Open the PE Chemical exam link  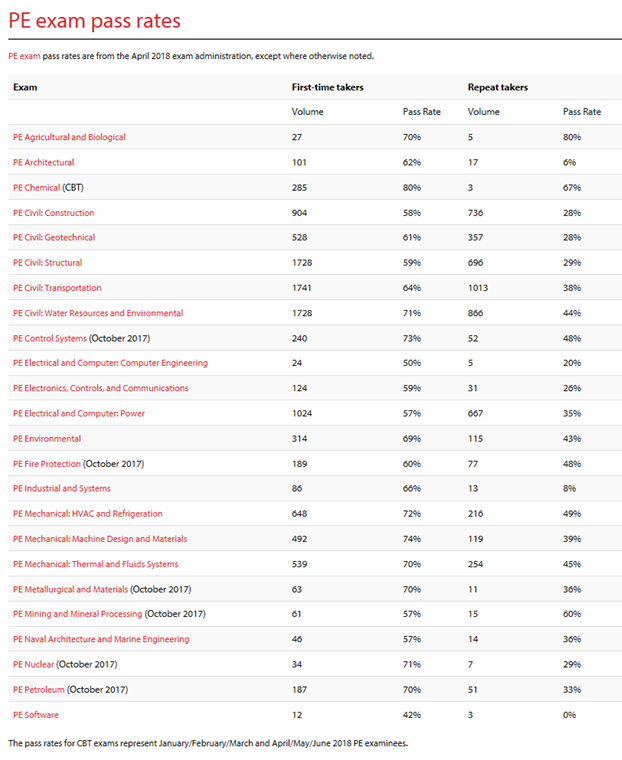click(x=36, y=187)
